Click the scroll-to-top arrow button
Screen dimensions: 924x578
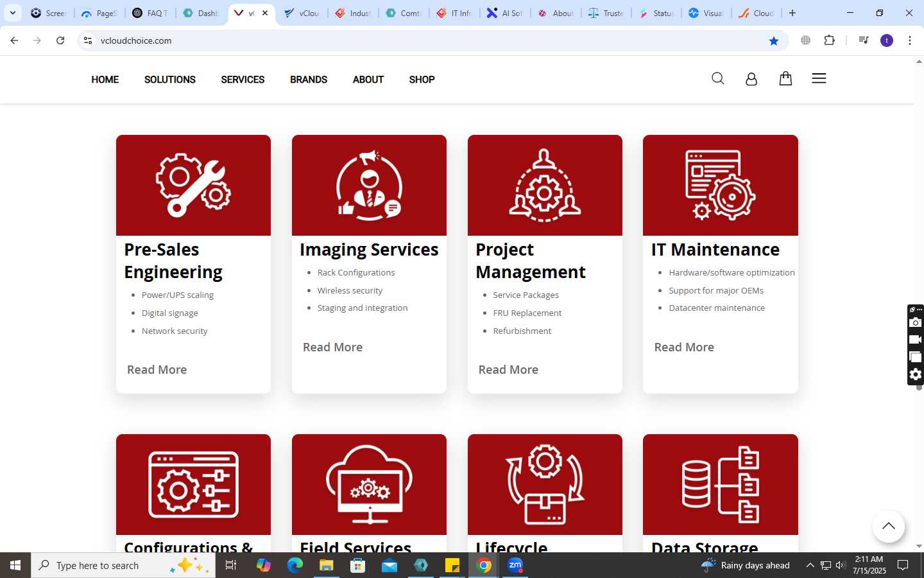click(x=888, y=526)
